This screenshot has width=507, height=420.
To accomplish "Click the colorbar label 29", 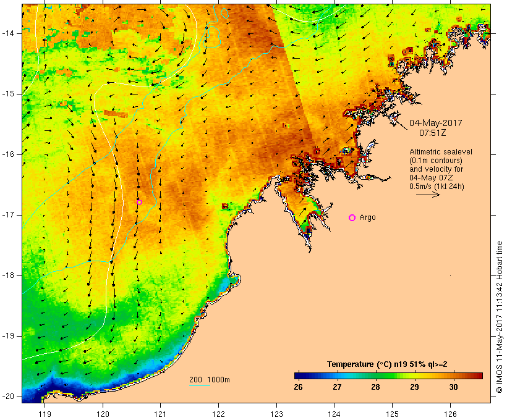I will click(x=414, y=387).
